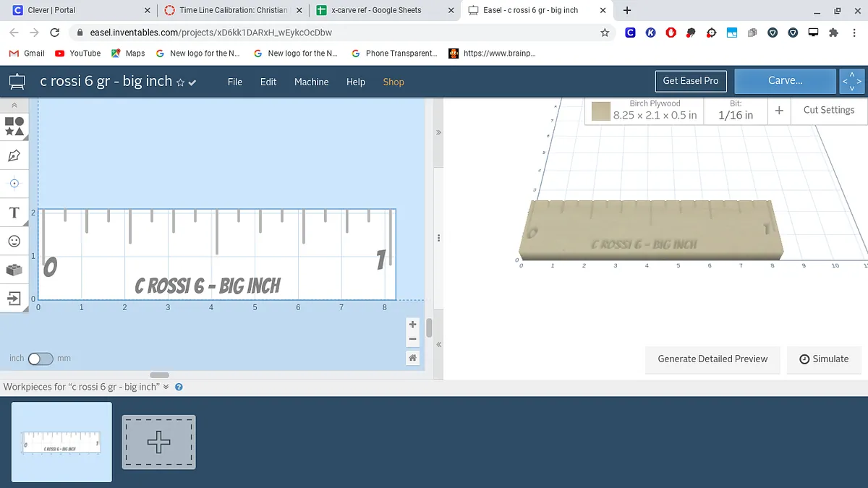The height and width of the screenshot is (488, 868).
Task: Toggle units between inch and mm
Action: (x=40, y=359)
